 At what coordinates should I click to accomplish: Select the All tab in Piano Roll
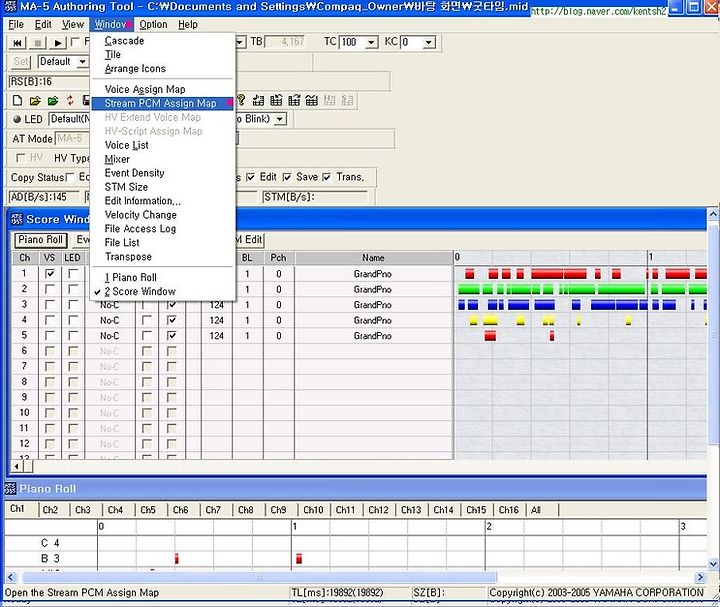[536, 510]
